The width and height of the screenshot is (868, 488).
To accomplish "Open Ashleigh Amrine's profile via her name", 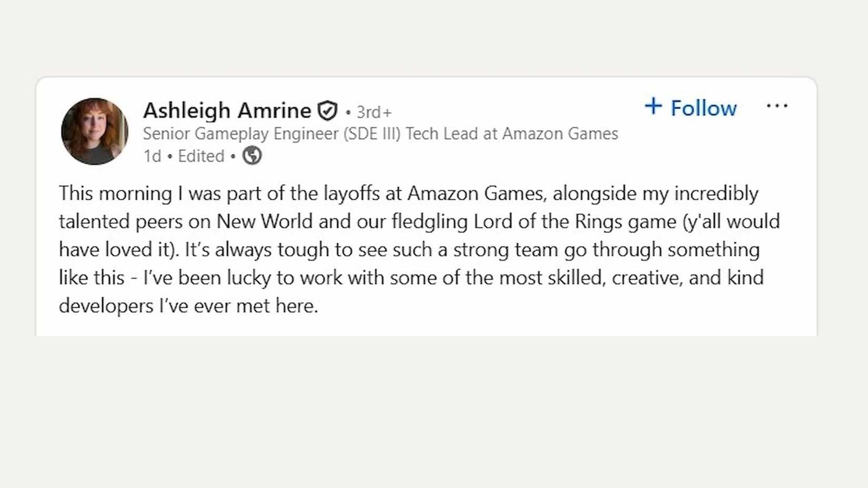I will [227, 110].
